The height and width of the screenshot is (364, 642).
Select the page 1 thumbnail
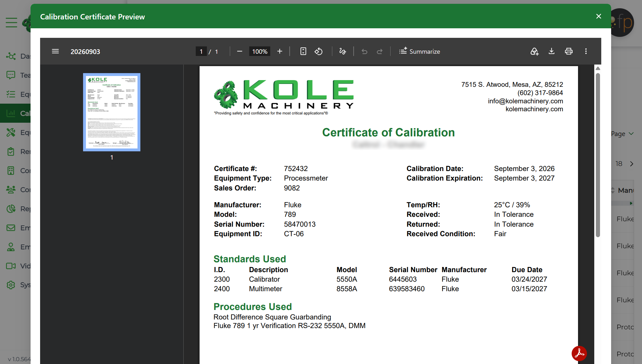click(x=112, y=112)
